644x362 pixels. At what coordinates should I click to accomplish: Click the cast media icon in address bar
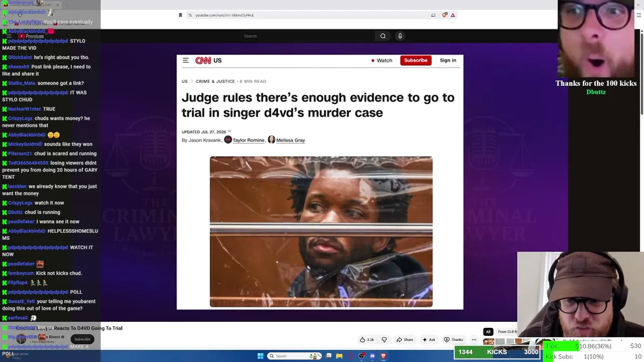(433, 15)
